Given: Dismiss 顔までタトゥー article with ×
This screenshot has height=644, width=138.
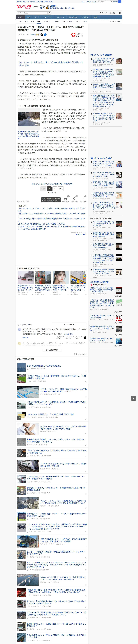Looking at the screenshot, I should point(86,434).
